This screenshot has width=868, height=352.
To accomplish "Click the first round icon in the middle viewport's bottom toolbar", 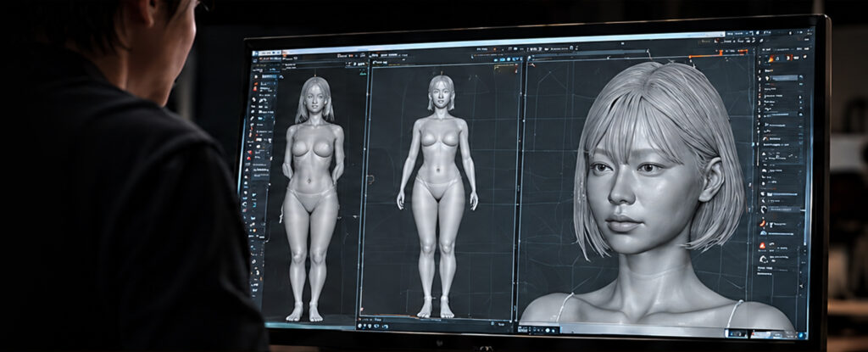I will (360, 326).
